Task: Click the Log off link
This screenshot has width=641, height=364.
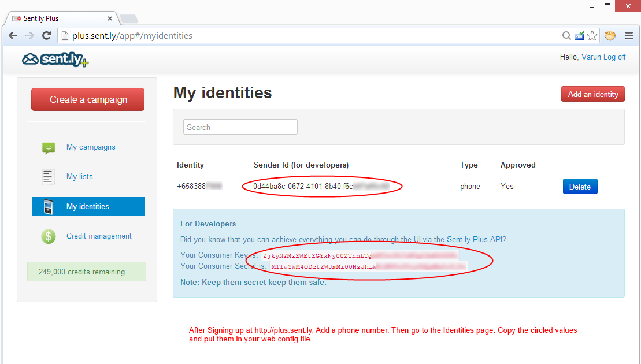Action: pyautogui.click(x=614, y=57)
